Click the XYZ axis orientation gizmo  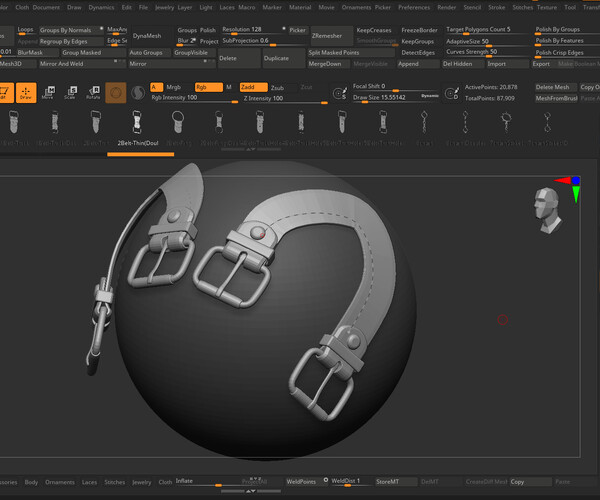[569, 188]
